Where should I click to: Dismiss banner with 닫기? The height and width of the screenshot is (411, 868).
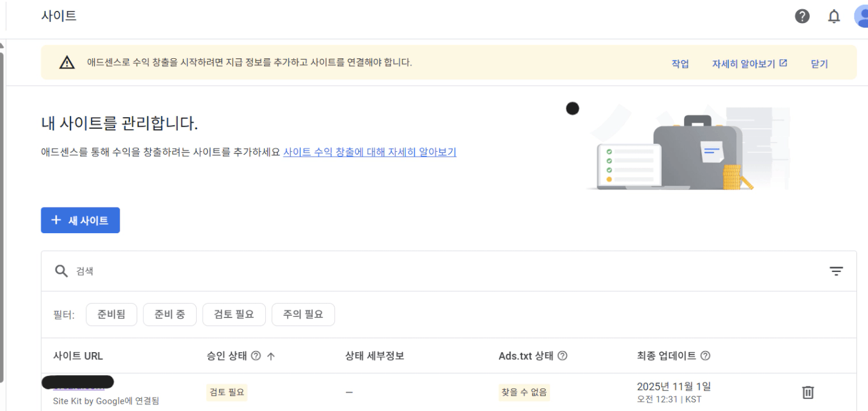[819, 63]
